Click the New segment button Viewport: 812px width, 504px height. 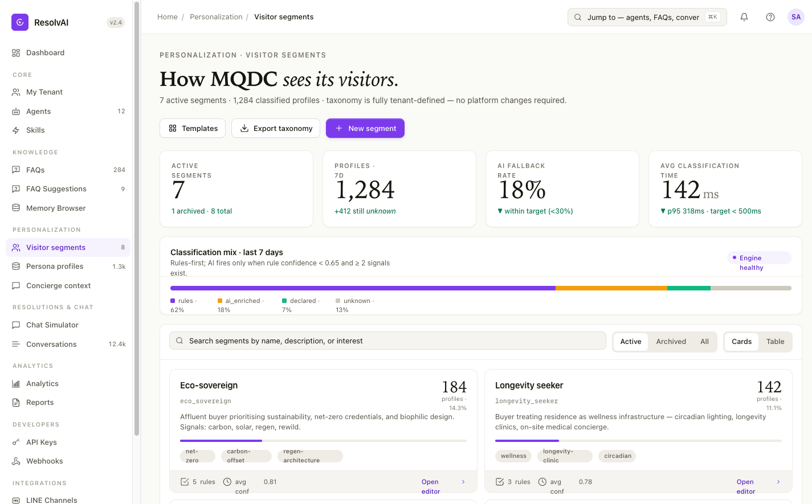365,128
